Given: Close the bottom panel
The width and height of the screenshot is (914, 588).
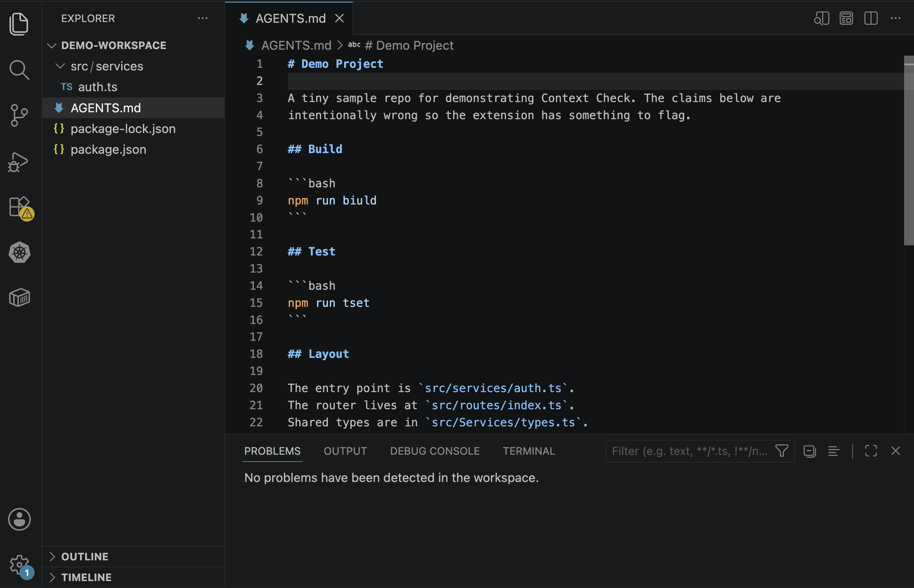Looking at the screenshot, I should (896, 451).
